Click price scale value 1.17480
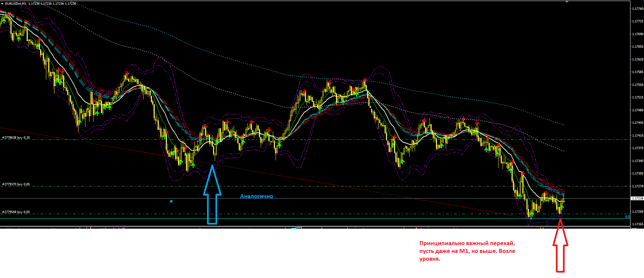This screenshot has height=278, width=644. (638, 110)
